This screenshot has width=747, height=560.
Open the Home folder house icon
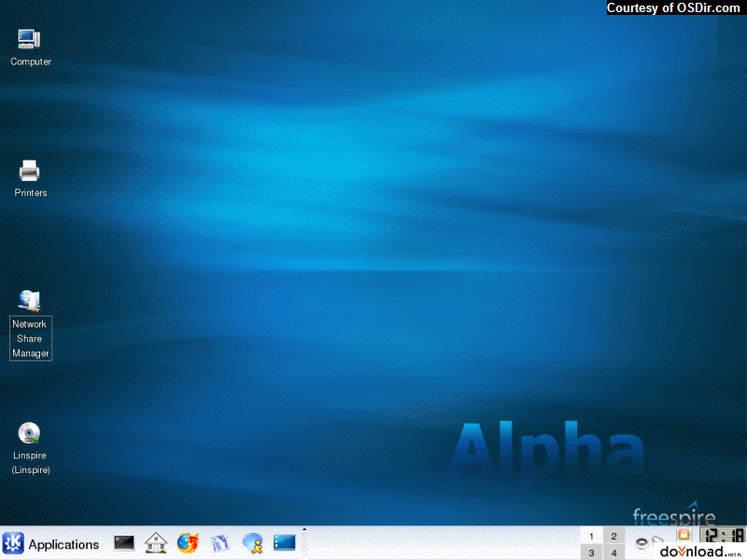point(156,543)
